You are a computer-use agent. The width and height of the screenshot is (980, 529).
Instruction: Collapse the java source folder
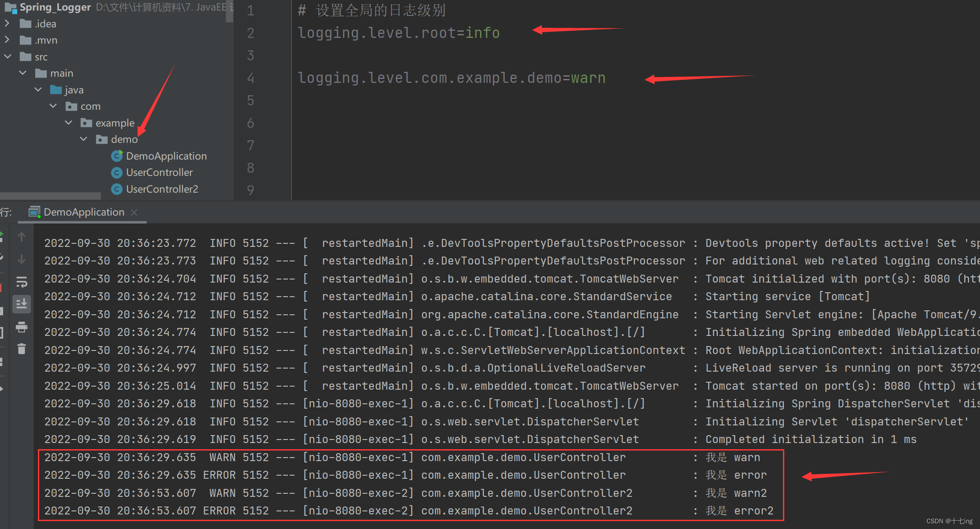[x=38, y=89]
